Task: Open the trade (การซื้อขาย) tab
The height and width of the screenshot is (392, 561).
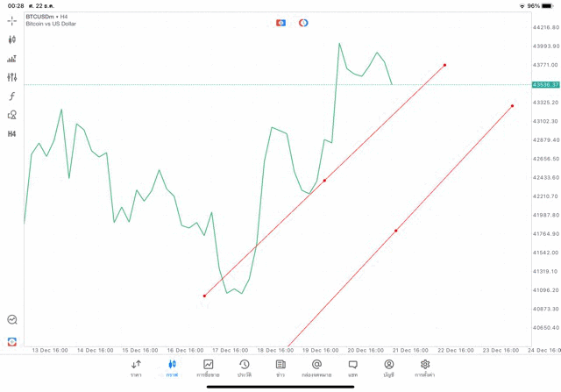Action: click(208, 368)
